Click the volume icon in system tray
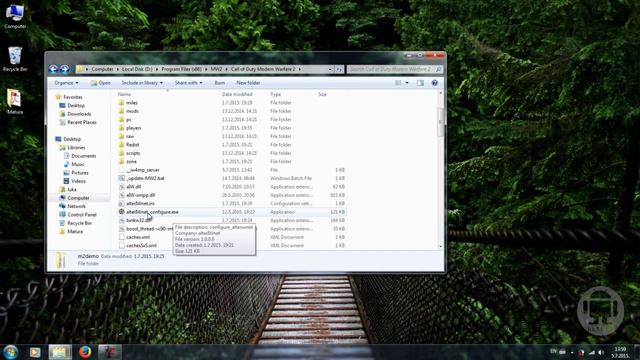Image resolution: width=640 pixels, height=360 pixels. click(601, 352)
